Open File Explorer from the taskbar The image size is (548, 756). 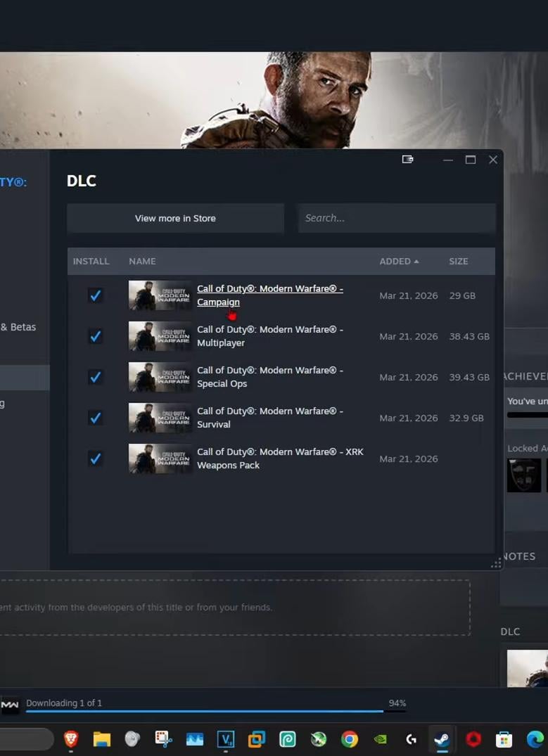click(x=102, y=739)
